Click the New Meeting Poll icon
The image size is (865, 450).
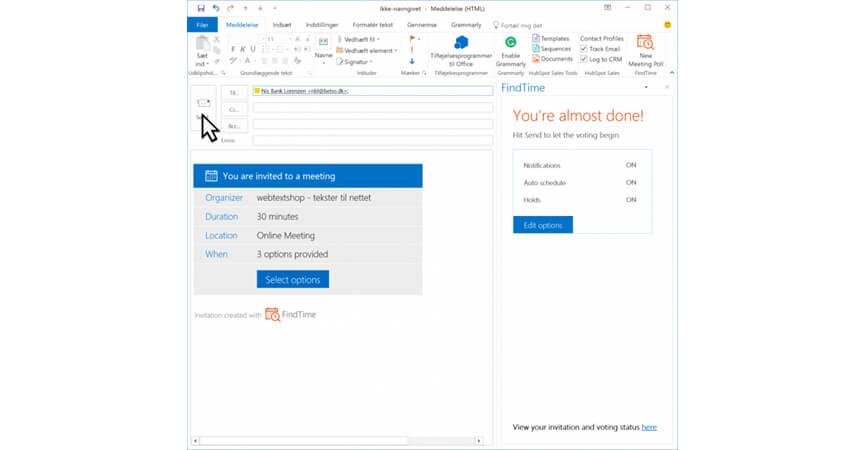point(645,43)
